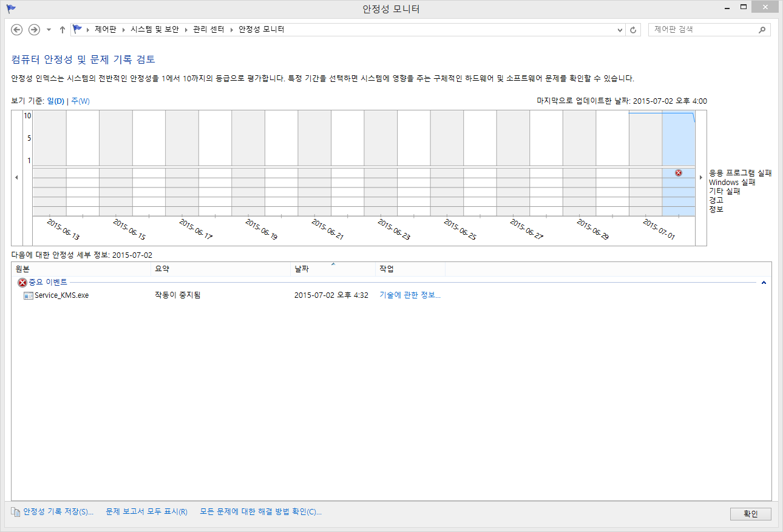Select 관리 센터 breadcrumb

(209, 29)
